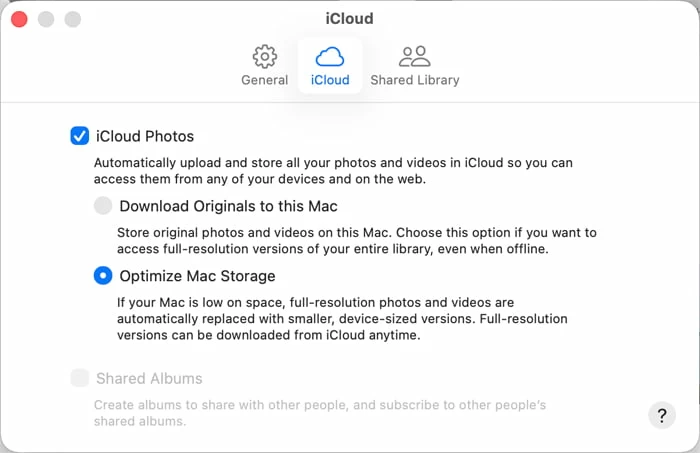Switch to the General tab label
The width and height of the screenshot is (700, 453).
click(x=264, y=80)
